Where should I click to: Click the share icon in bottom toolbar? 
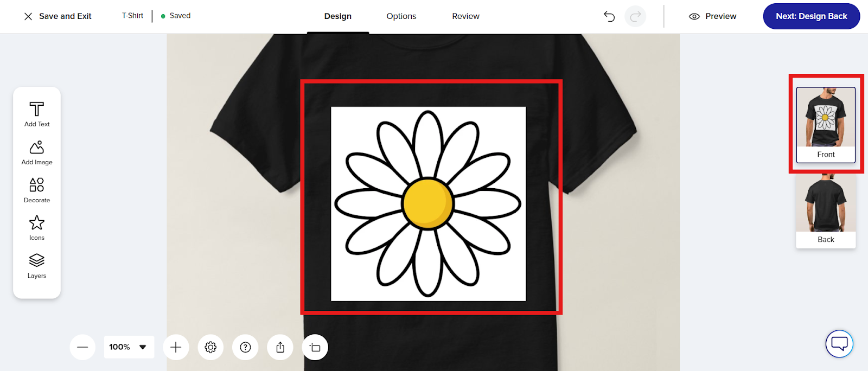280,347
